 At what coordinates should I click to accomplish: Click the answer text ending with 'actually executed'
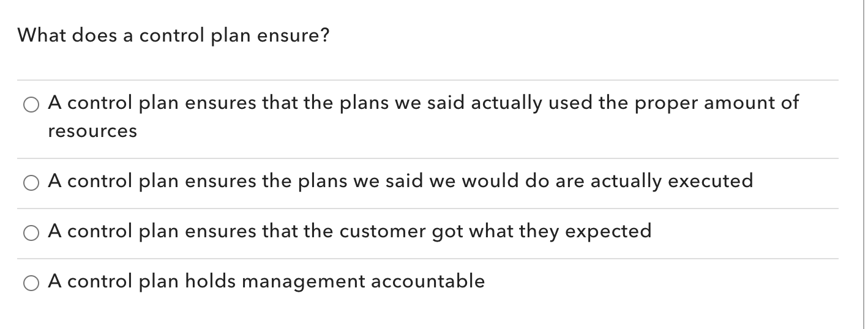point(400,182)
